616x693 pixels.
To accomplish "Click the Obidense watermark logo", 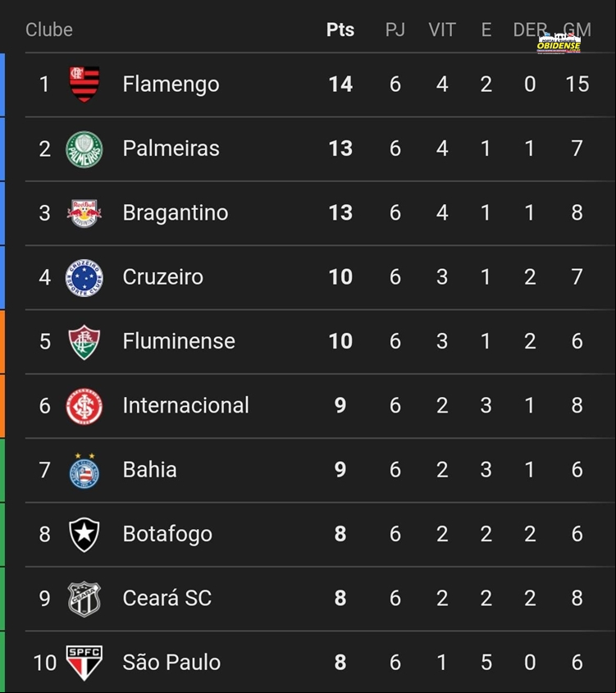I will [559, 43].
